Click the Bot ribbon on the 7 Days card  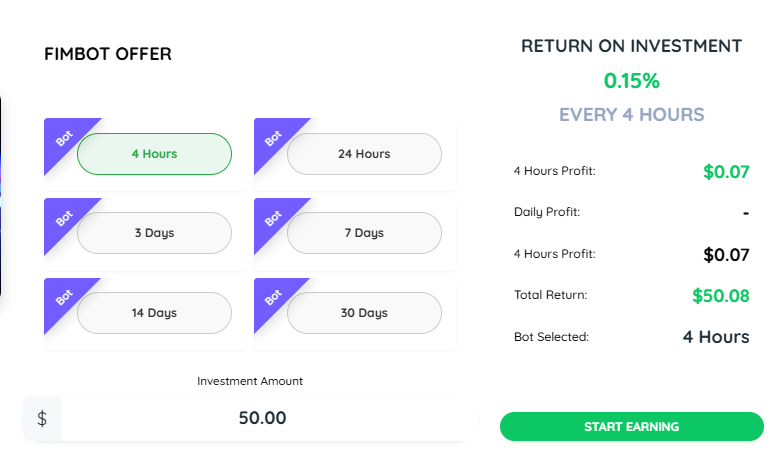(272, 216)
